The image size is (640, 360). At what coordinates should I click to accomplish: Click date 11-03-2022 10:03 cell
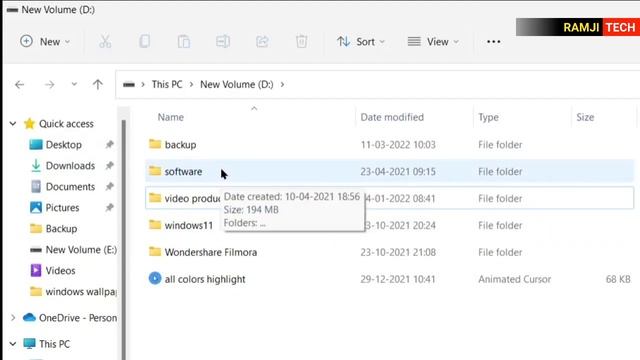(x=398, y=145)
